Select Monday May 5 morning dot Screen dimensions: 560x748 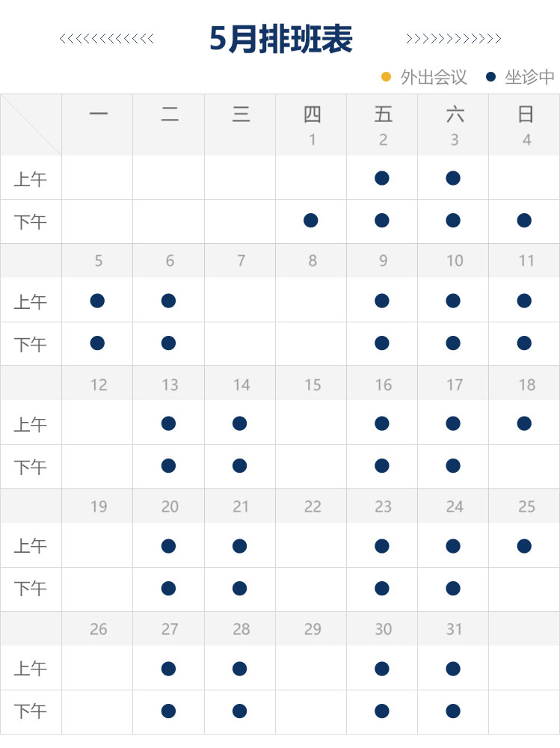(x=97, y=301)
